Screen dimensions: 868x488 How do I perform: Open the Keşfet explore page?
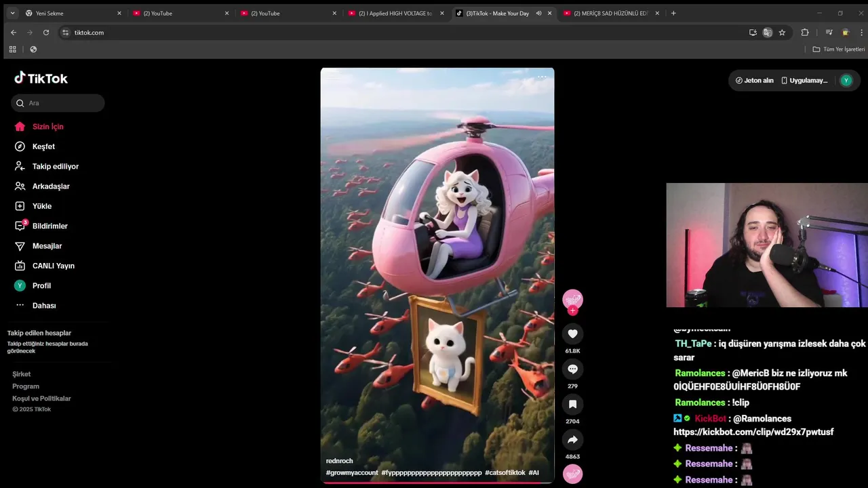pos(35,146)
